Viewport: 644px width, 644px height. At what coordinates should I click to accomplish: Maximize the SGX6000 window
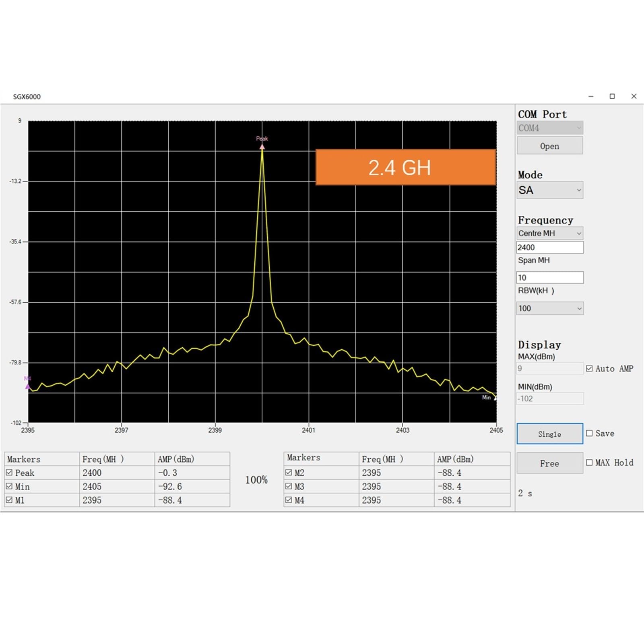[x=612, y=96]
